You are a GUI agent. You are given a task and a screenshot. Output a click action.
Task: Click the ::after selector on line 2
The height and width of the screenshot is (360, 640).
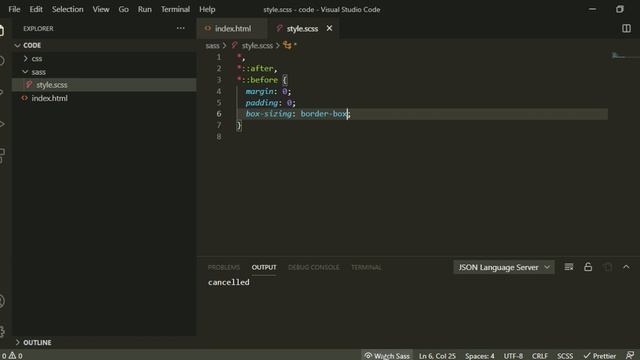(x=258, y=68)
